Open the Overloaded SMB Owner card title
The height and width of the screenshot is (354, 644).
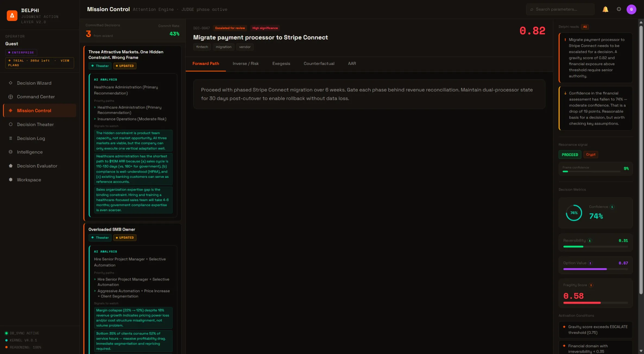[112, 229]
